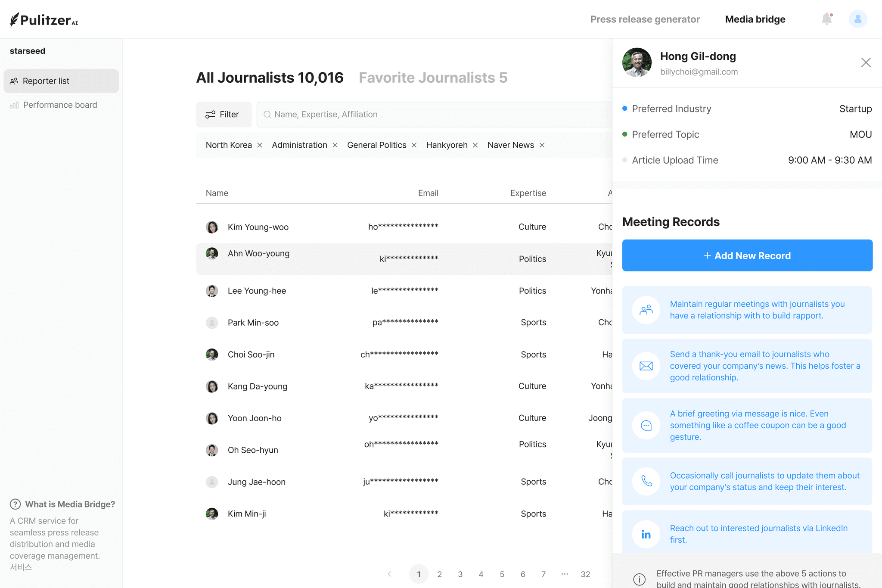Close the Hong Gil-dong detail panel
Image resolution: width=882 pixels, height=588 pixels.
click(x=866, y=62)
